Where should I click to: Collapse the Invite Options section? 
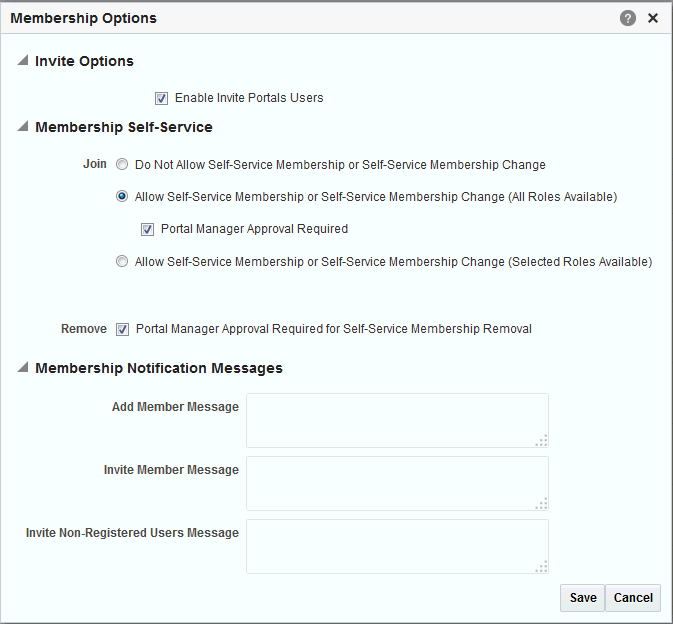click(23, 60)
